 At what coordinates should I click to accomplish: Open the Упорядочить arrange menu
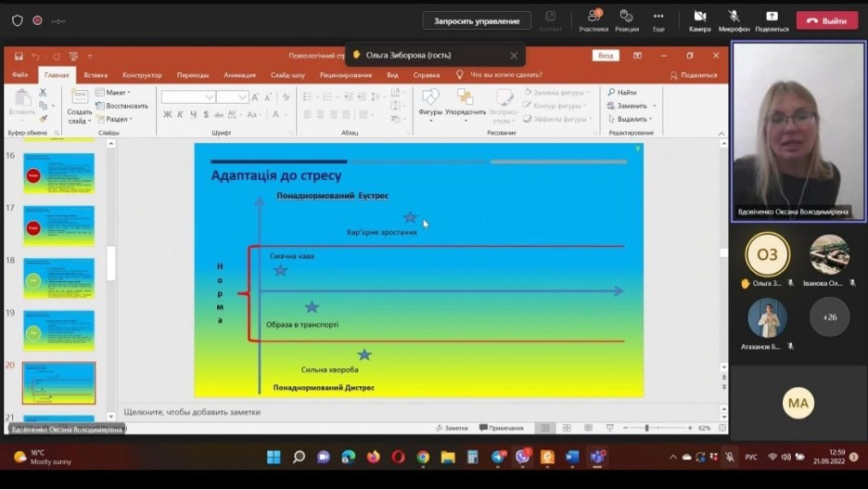point(465,105)
